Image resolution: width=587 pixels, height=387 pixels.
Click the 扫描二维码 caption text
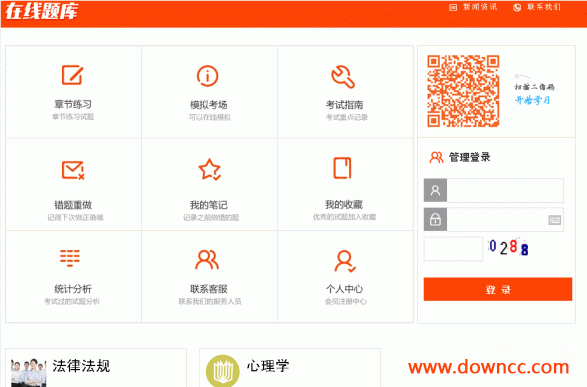coord(534,87)
